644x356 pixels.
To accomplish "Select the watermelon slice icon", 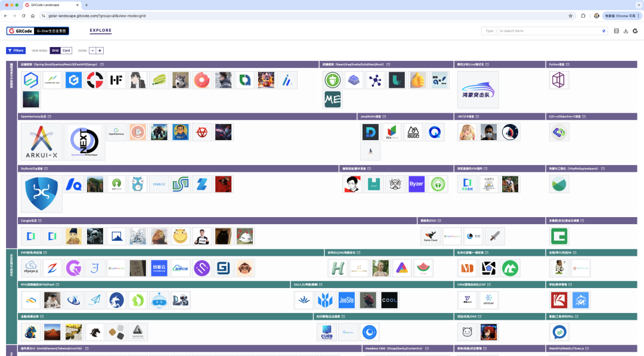I will click(423, 268).
